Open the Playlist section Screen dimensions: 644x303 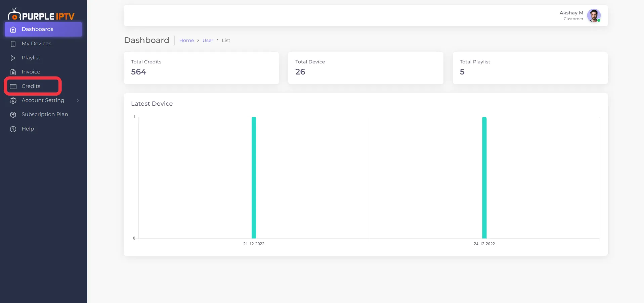point(43,58)
